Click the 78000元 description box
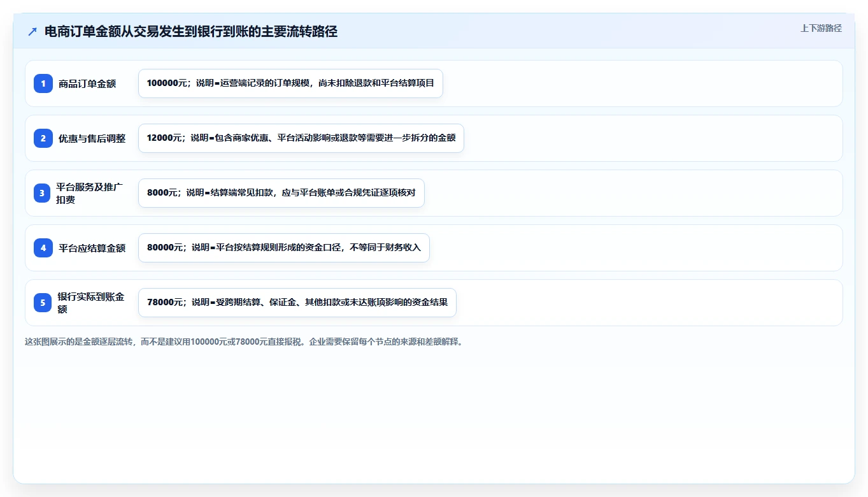 point(297,303)
